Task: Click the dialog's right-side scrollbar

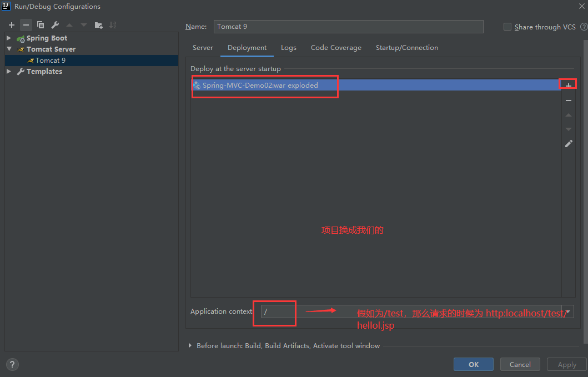Action: (x=585, y=192)
